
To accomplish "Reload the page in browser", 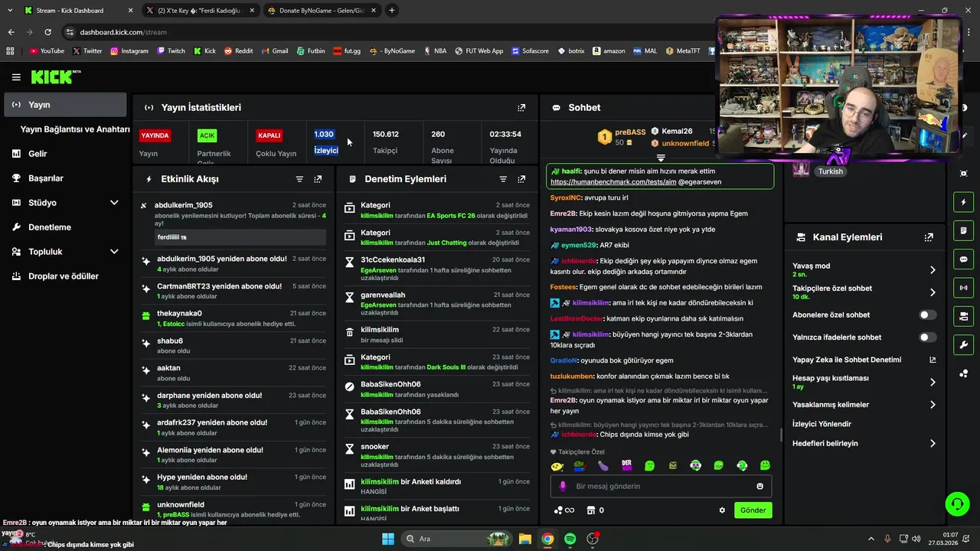I will (x=47, y=32).
